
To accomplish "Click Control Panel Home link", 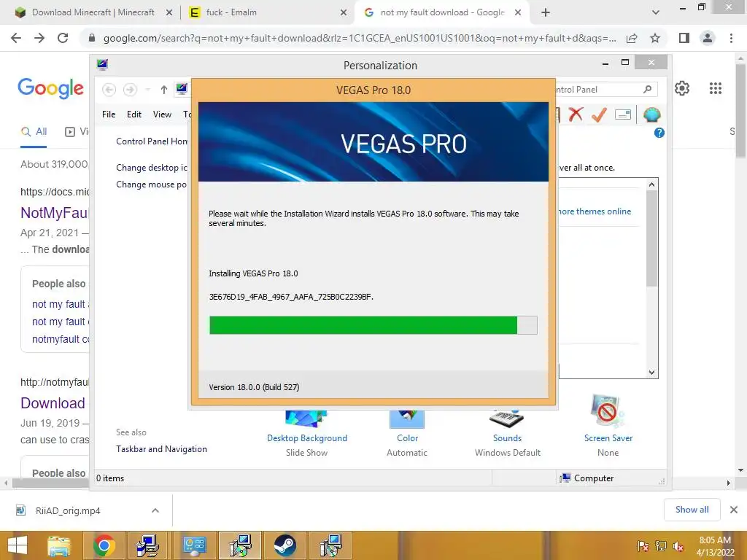I will coord(152,141).
